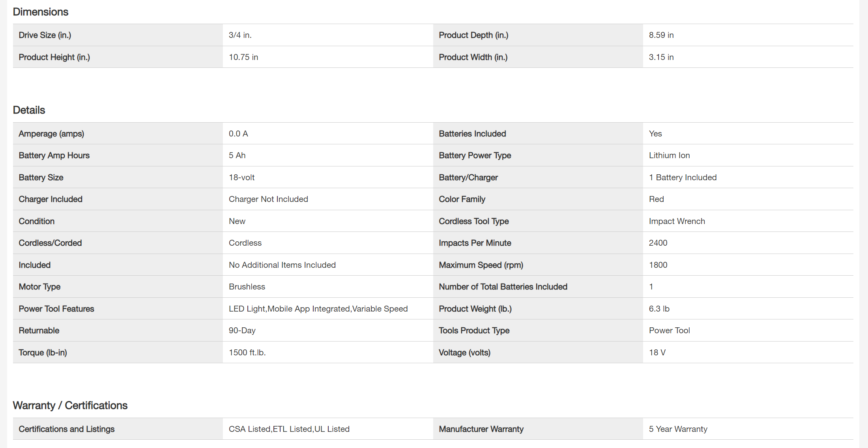This screenshot has width=868, height=448.
Task: Click the 3.15 in product width value
Action: pos(661,57)
